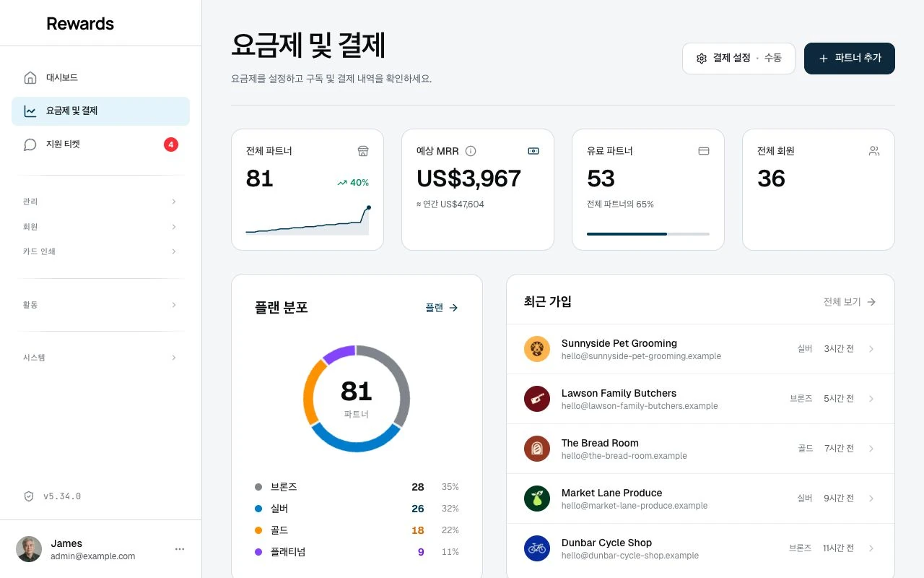Open 지원 티켓 menu item
The image size is (924, 578).
[x=100, y=144]
